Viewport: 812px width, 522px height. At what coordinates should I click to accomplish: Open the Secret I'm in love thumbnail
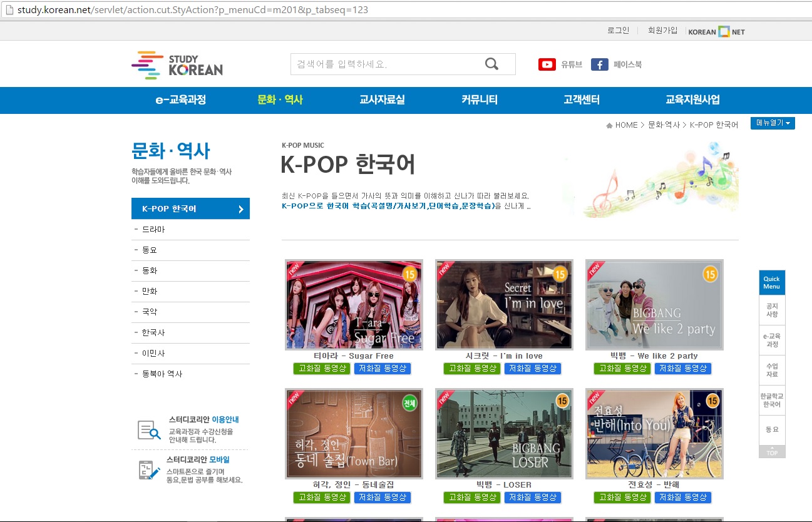click(504, 305)
